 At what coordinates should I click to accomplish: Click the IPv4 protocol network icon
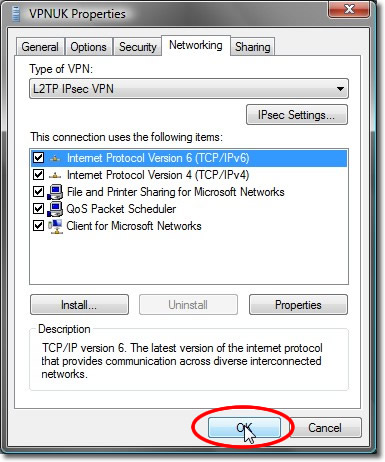(55, 175)
